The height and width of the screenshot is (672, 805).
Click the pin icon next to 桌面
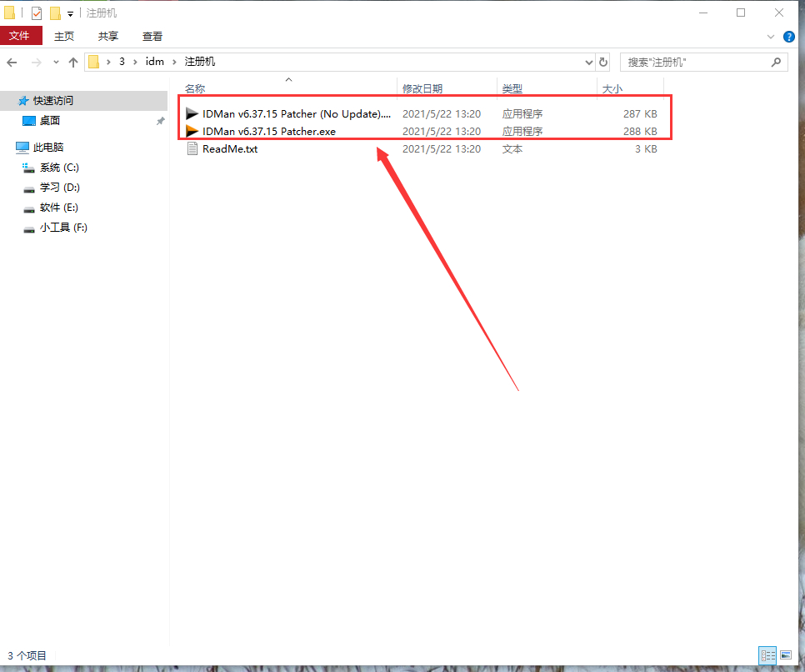(x=161, y=121)
